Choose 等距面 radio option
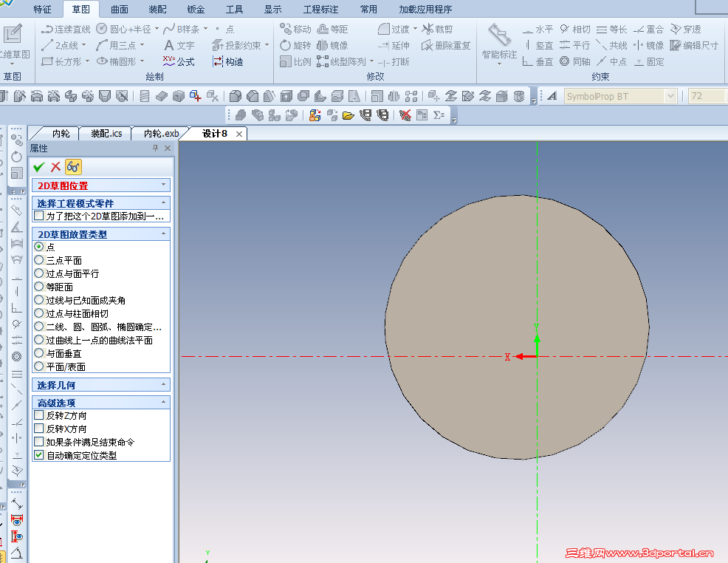This screenshot has height=563, width=728. (39, 287)
